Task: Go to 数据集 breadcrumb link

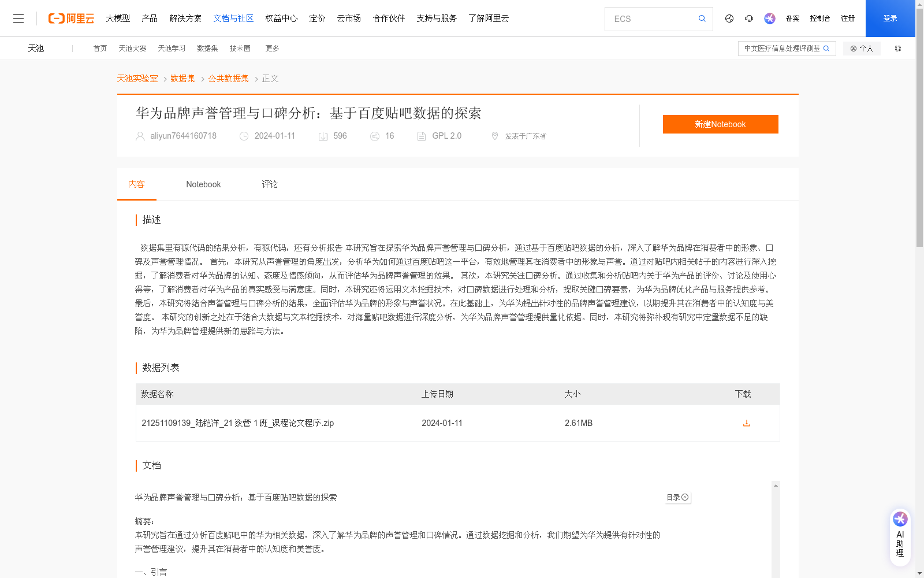Action: click(183, 79)
